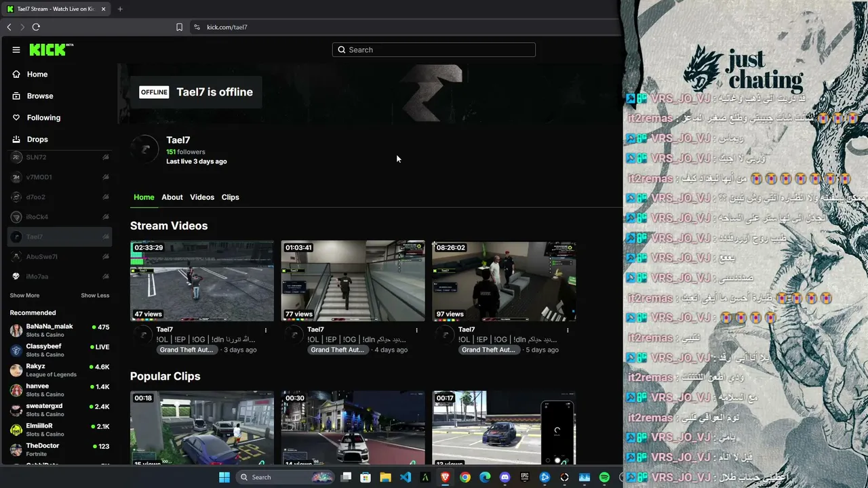Switch to the Clips tab
This screenshot has height=488, width=868.
pyautogui.click(x=231, y=197)
